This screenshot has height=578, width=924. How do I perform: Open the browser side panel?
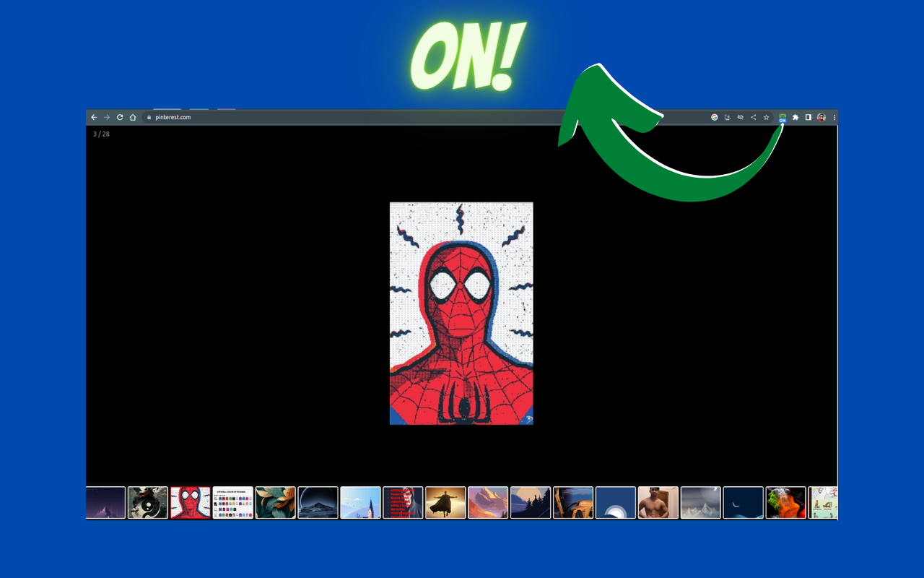click(x=808, y=117)
